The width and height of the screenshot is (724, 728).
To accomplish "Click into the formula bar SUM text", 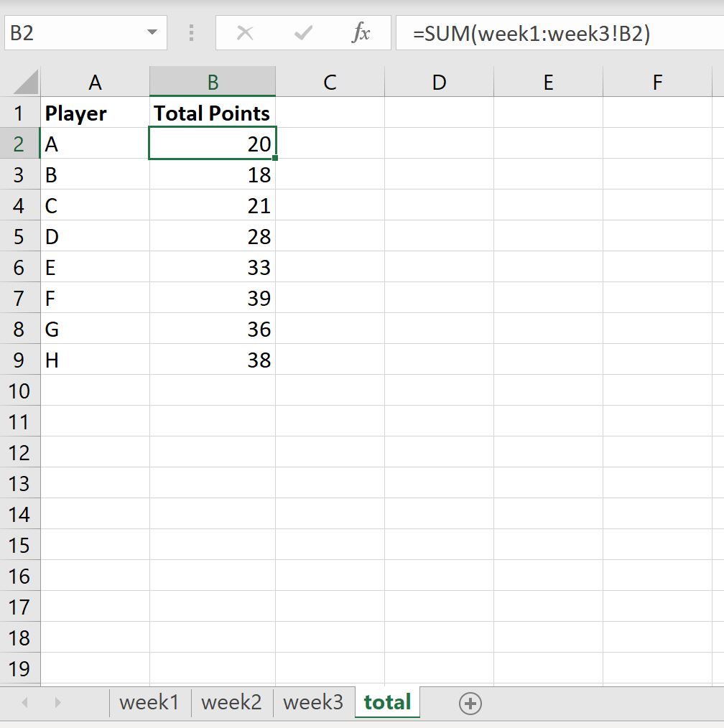I will point(532,34).
